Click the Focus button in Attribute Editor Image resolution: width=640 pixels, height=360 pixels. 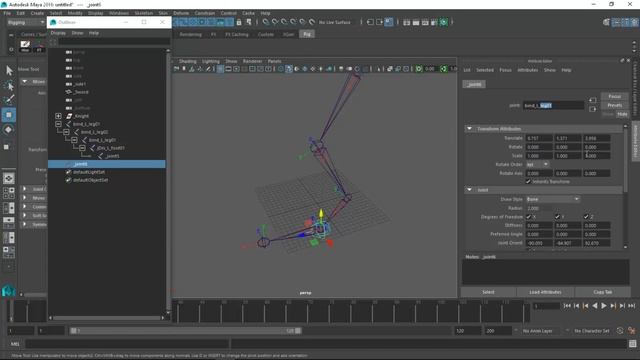pos(615,96)
